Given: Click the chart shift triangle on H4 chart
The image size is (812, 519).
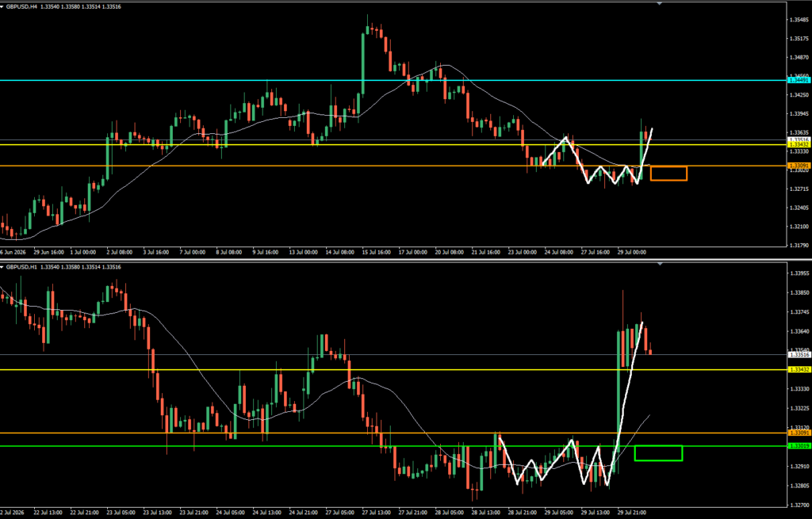Looking at the screenshot, I should click(660, 4).
